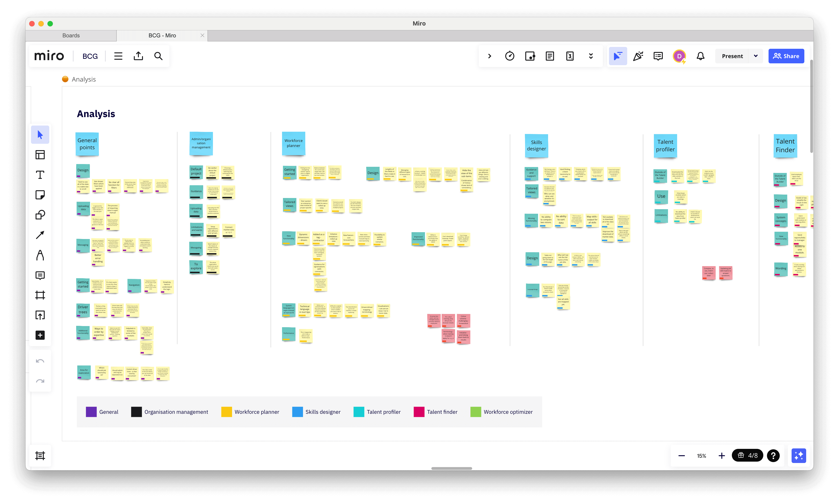Open the Templates tool
The width and height of the screenshot is (839, 504).
40,155
